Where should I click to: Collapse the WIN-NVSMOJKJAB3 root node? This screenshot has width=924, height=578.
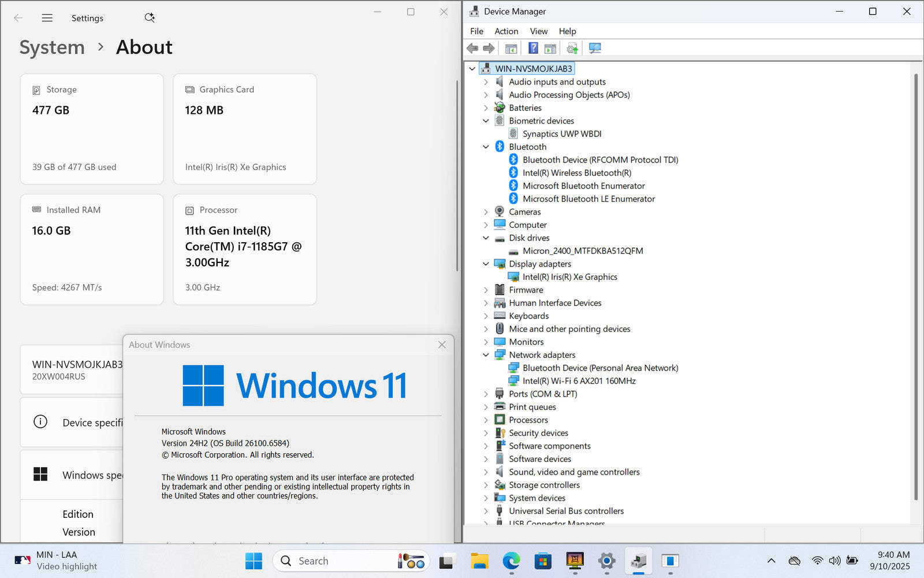pyautogui.click(x=472, y=69)
